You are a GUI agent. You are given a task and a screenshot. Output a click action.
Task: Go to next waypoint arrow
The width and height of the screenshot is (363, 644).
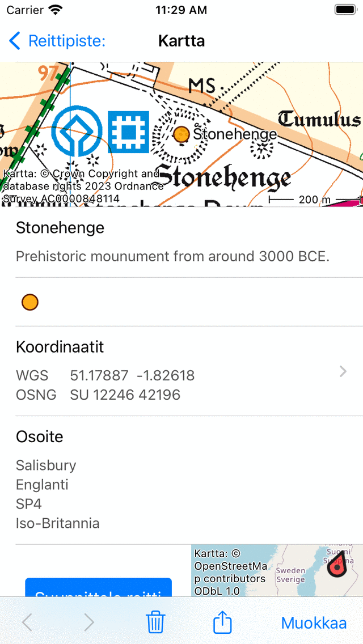pos(89,622)
